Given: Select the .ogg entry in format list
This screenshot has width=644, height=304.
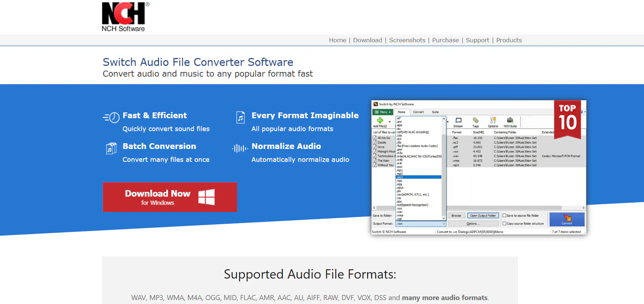Looking at the screenshot, I should click(x=399, y=184).
